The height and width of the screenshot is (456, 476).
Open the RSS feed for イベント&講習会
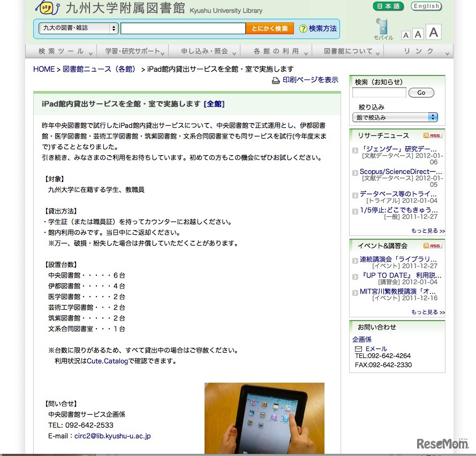[433, 246]
